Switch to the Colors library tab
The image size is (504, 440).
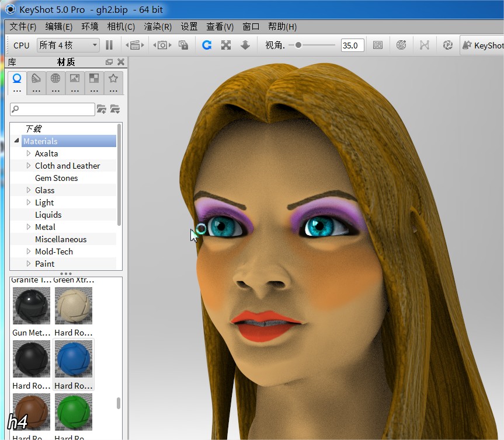coord(36,82)
